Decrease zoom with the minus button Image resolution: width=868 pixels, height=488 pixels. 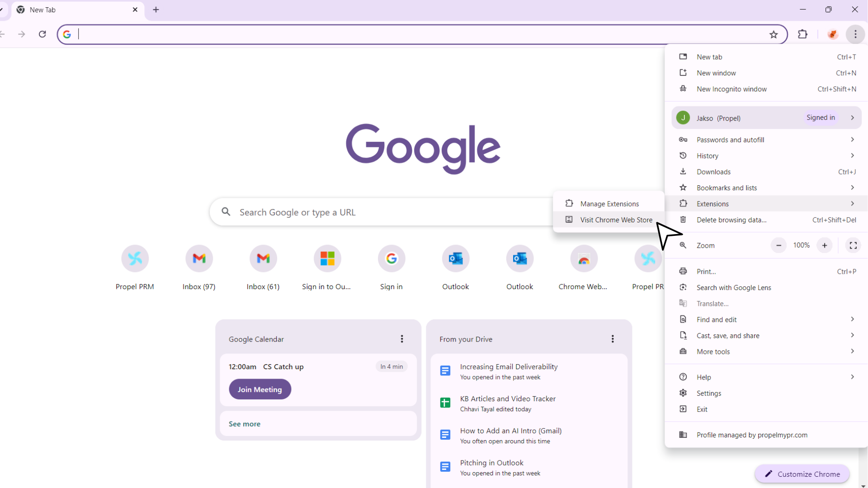[778, 245]
